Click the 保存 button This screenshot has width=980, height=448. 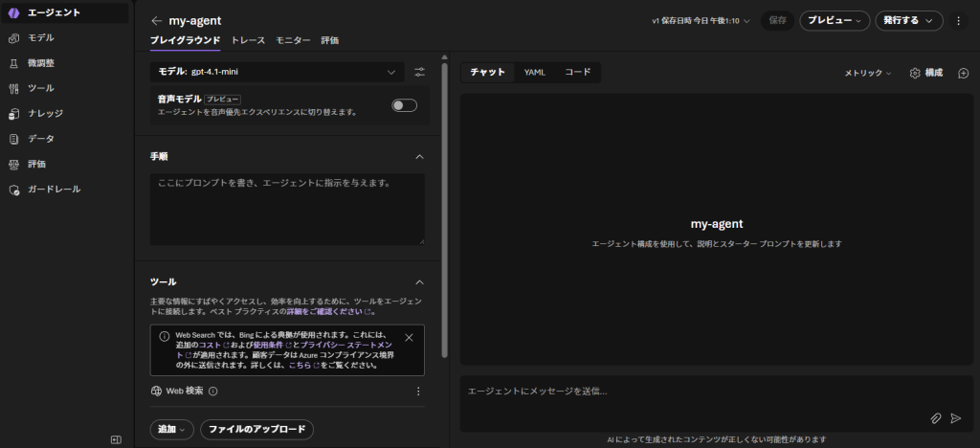coord(777,21)
